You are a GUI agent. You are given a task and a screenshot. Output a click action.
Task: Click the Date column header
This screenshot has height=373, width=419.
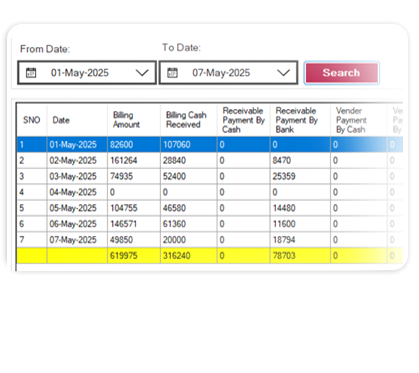click(x=77, y=120)
